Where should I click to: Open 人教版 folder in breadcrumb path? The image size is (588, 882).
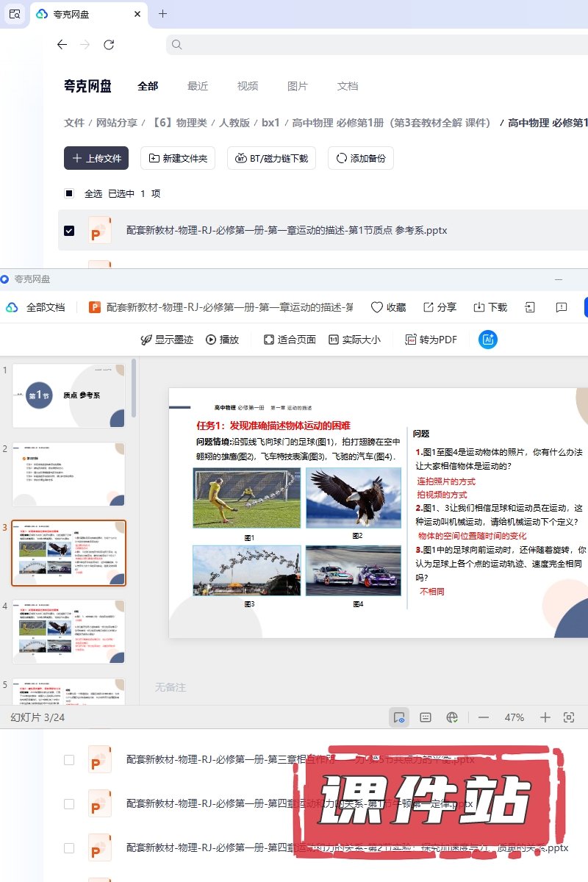(x=234, y=123)
